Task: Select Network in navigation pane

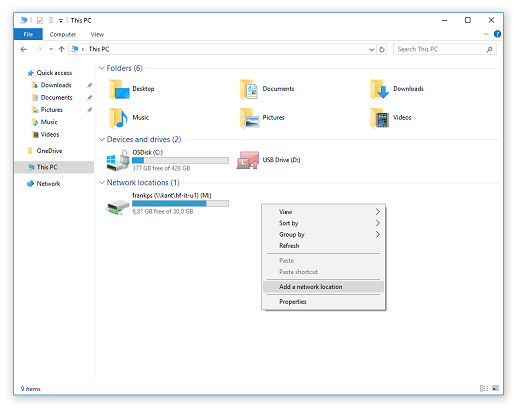Action: click(x=44, y=184)
